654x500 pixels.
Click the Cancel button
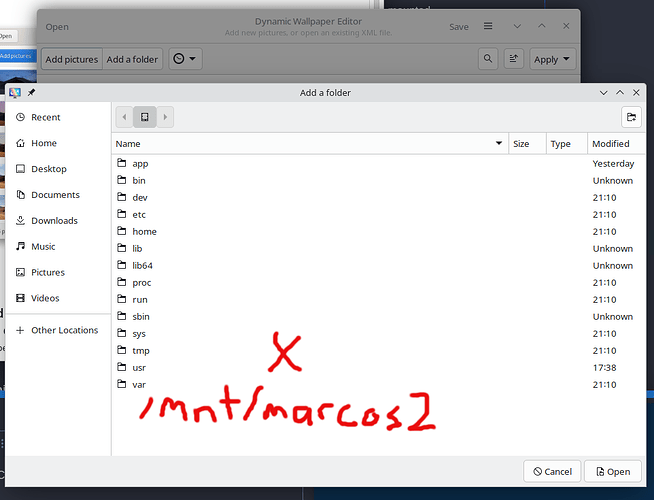tap(552, 471)
